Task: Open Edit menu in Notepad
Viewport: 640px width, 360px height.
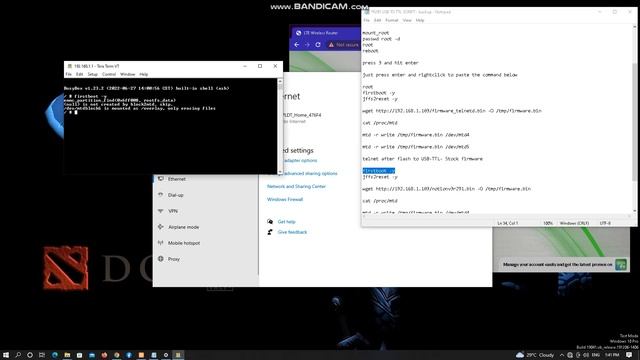Action: tap(377, 20)
